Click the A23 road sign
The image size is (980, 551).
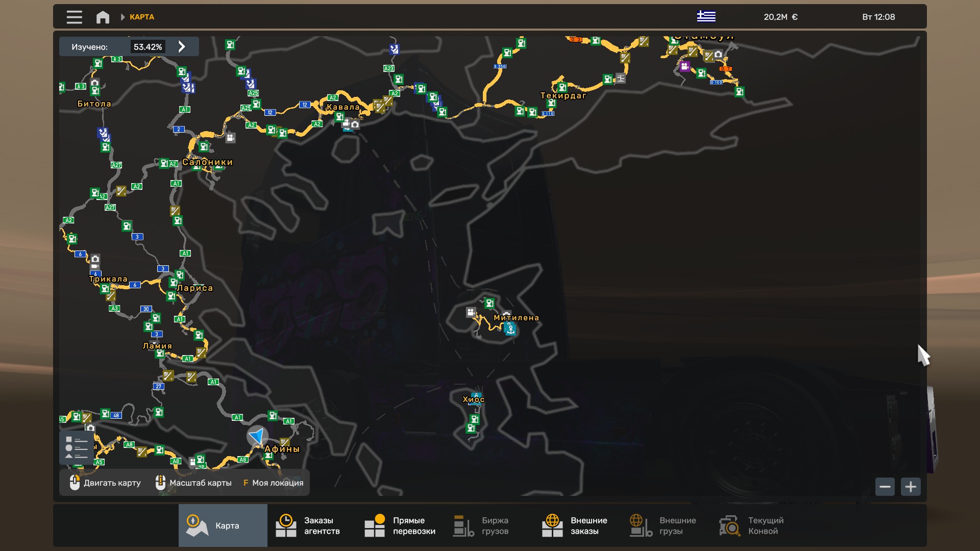click(x=388, y=68)
